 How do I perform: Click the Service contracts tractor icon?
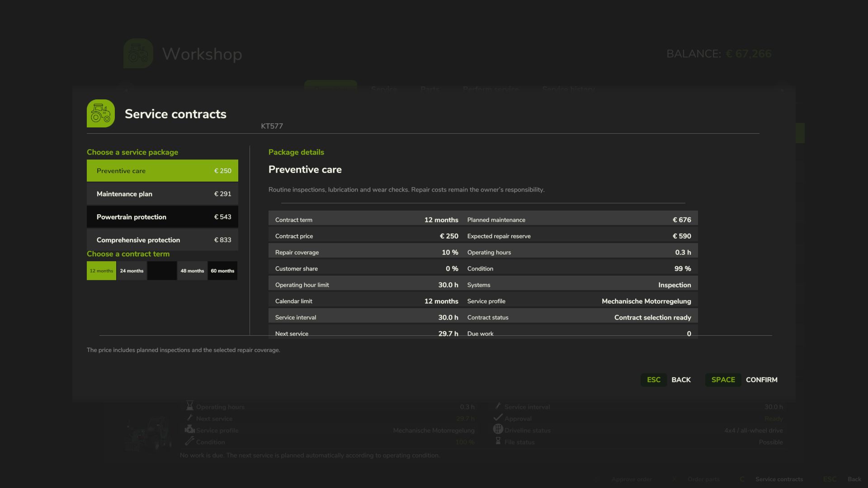coord(101,113)
